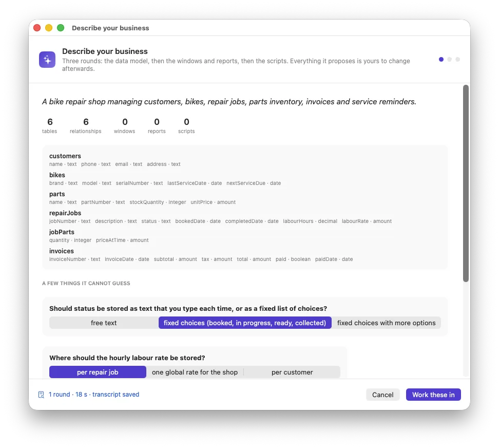Screen dimensions: 499x448
Task: Pick one global rate for the shop
Action: (x=195, y=372)
